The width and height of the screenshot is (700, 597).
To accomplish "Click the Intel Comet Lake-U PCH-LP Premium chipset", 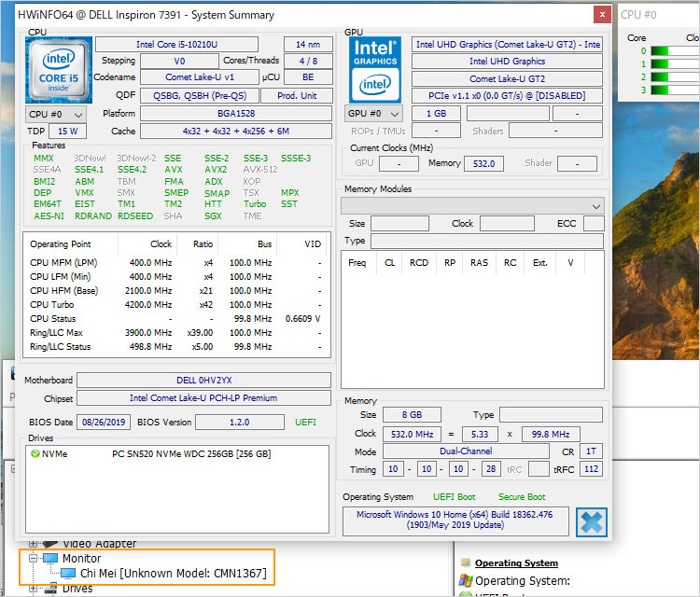I will [204, 398].
